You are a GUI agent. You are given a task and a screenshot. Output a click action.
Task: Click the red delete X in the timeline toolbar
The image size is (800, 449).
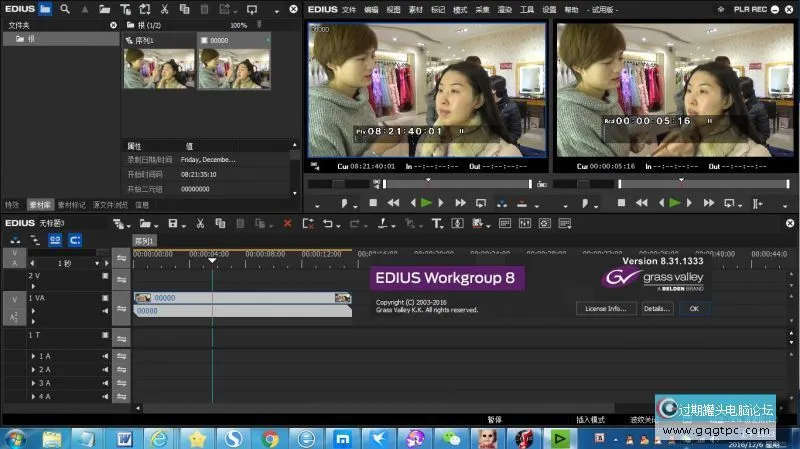point(288,223)
